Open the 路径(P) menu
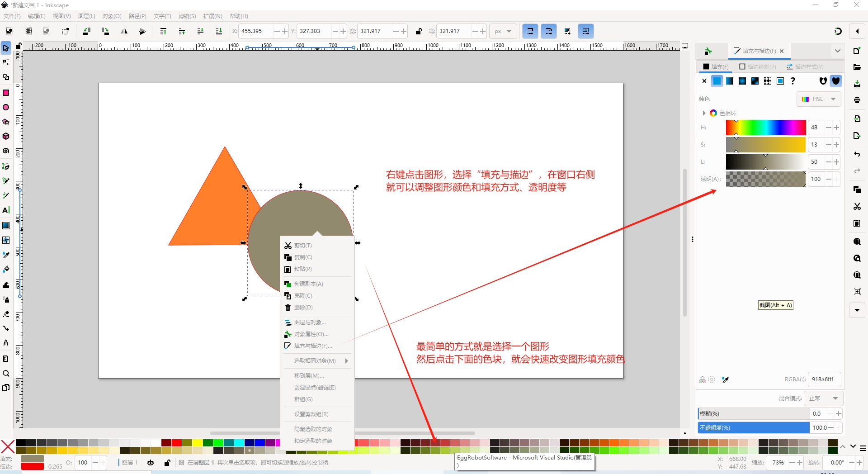 [137, 16]
